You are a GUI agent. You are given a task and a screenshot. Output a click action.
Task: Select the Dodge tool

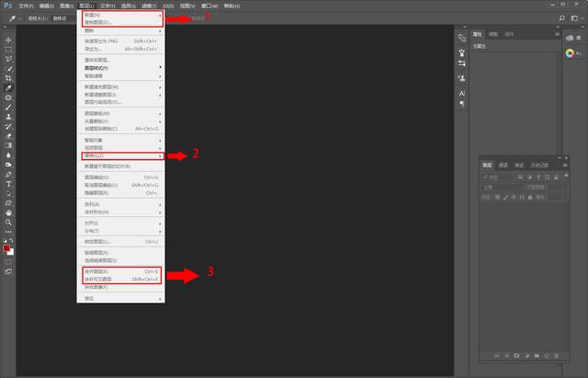[x=8, y=165]
